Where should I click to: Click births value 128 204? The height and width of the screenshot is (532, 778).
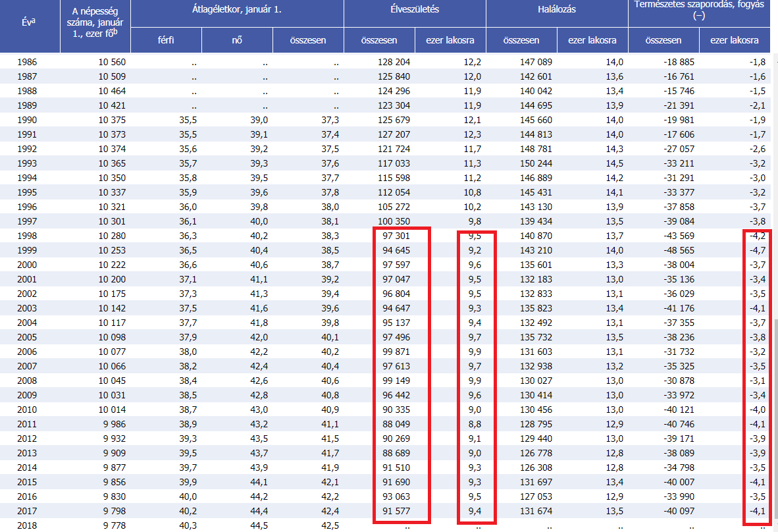394,62
